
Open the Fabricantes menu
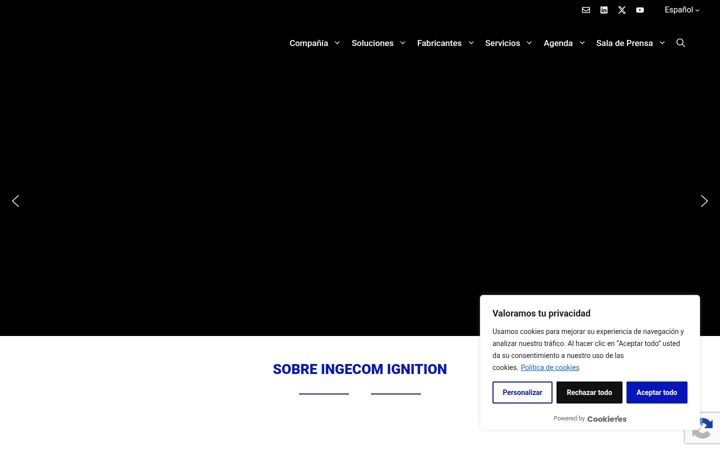439,43
